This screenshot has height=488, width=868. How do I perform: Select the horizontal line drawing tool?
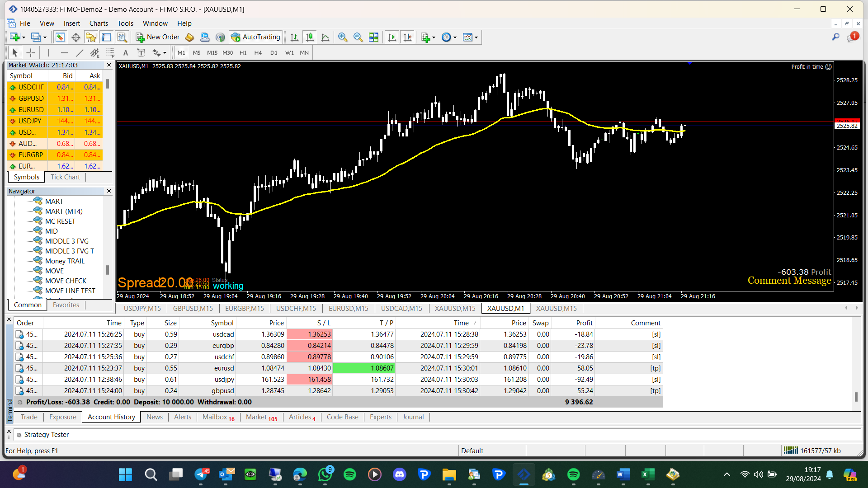[x=64, y=53]
